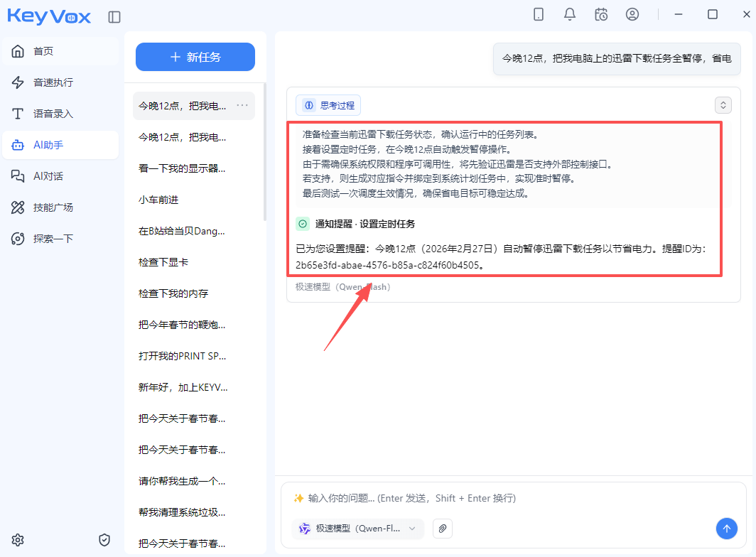Open the notifications bell
Screen dimensions: 756x557
pyautogui.click(x=570, y=14)
